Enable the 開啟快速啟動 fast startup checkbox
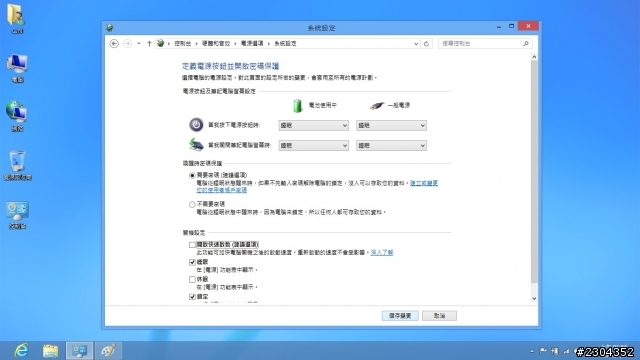Image resolution: width=640 pixels, height=360 pixels. (x=192, y=245)
